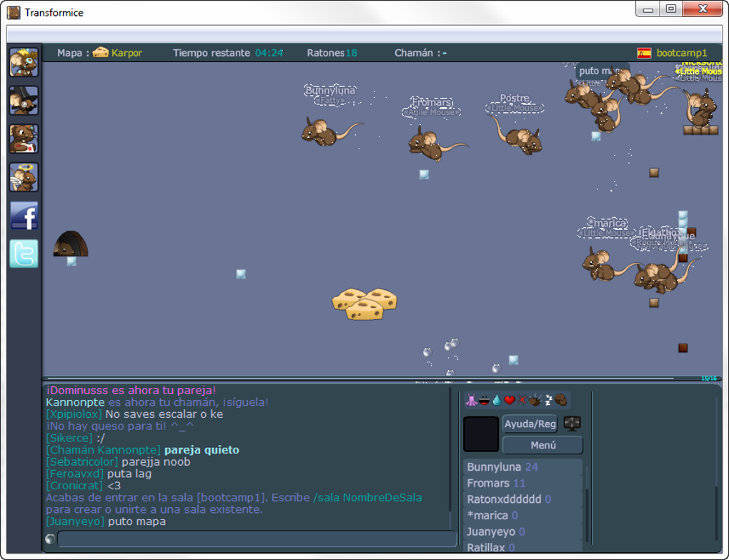Click the mouse hole on the left

pyautogui.click(x=71, y=244)
